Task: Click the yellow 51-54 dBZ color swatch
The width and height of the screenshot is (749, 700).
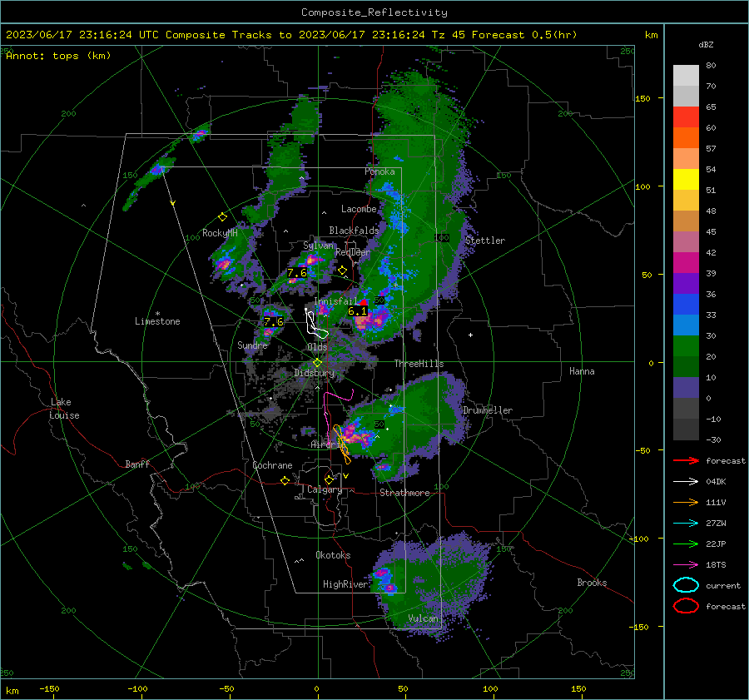Action: [686, 180]
